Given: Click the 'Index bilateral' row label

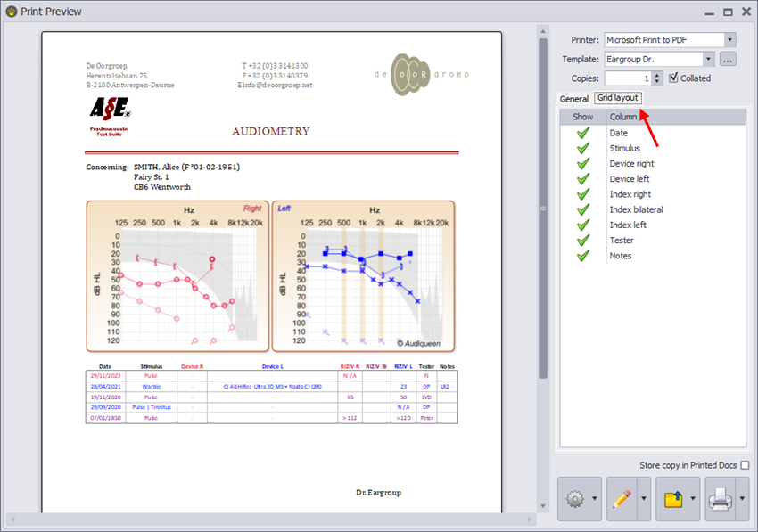Looking at the screenshot, I should [x=636, y=209].
